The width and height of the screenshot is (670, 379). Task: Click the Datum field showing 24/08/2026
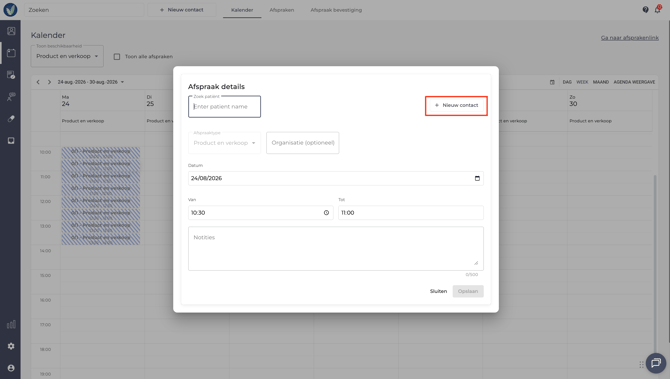[x=335, y=178]
